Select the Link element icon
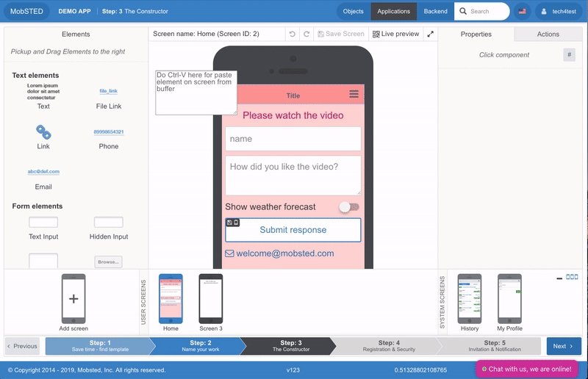The image size is (588, 379). point(43,132)
